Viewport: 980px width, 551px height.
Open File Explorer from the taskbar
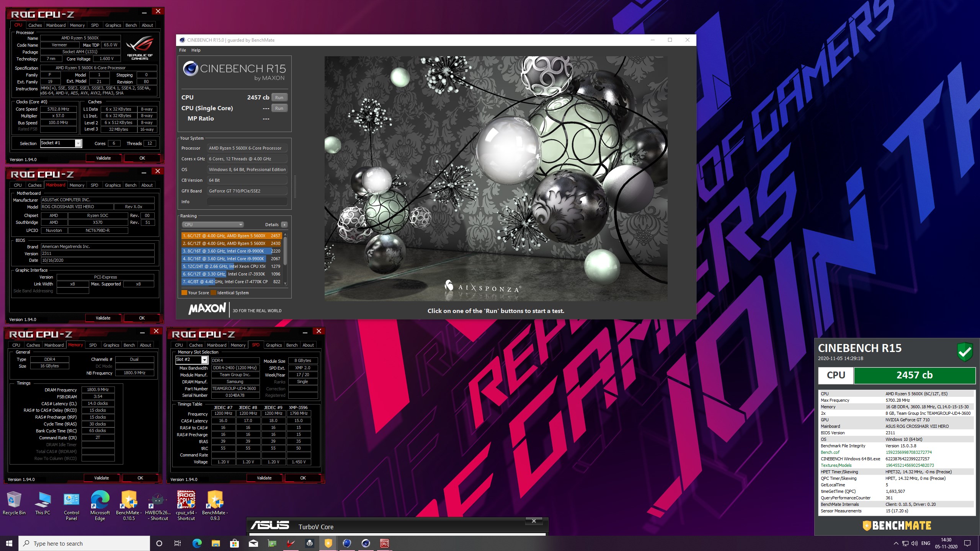[x=216, y=543]
